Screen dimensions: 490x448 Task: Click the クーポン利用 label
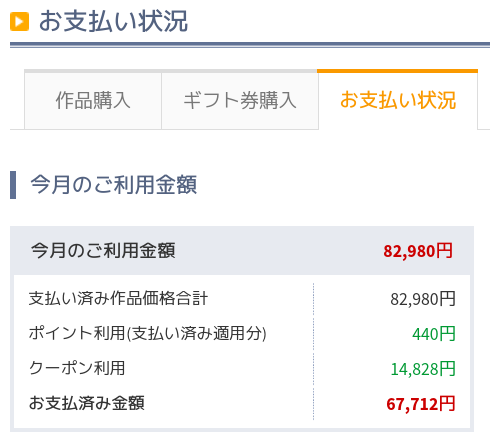tap(77, 368)
